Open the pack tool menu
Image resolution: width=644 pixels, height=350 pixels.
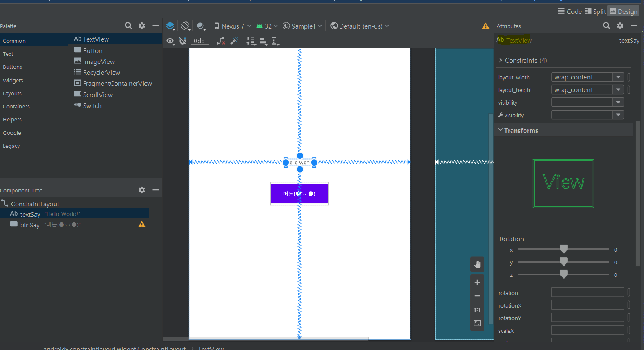coord(251,41)
